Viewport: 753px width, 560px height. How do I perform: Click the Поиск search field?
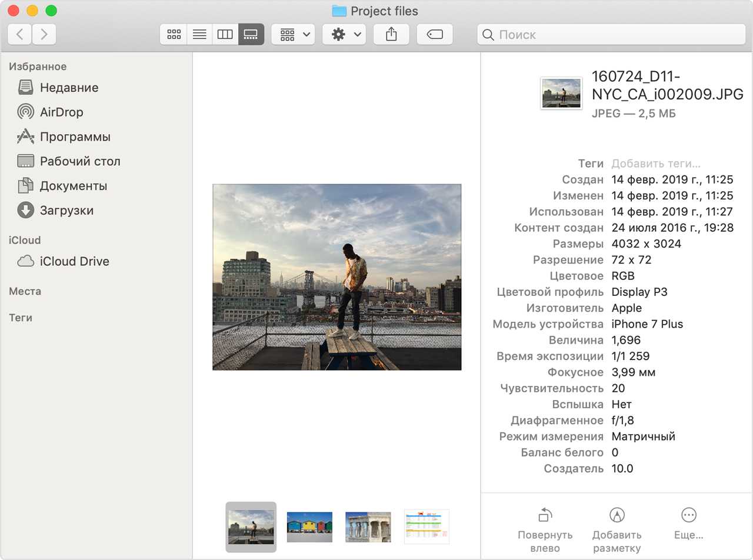click(x=612, y=35)
